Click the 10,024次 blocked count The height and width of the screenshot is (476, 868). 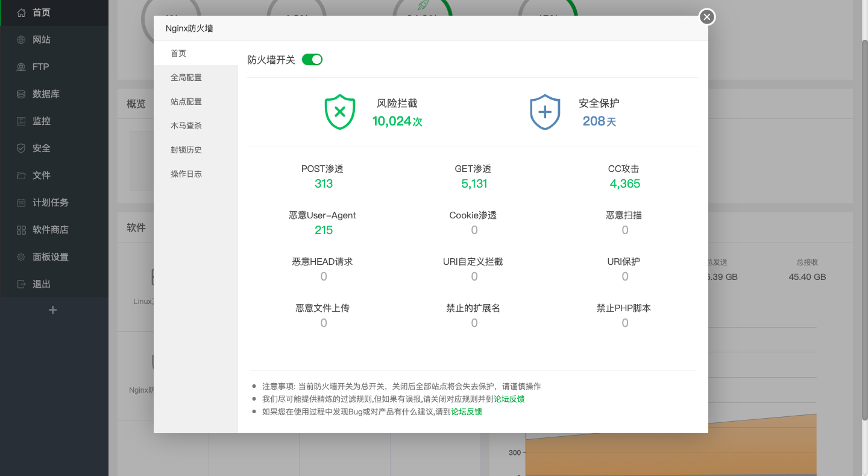(397, 121)
